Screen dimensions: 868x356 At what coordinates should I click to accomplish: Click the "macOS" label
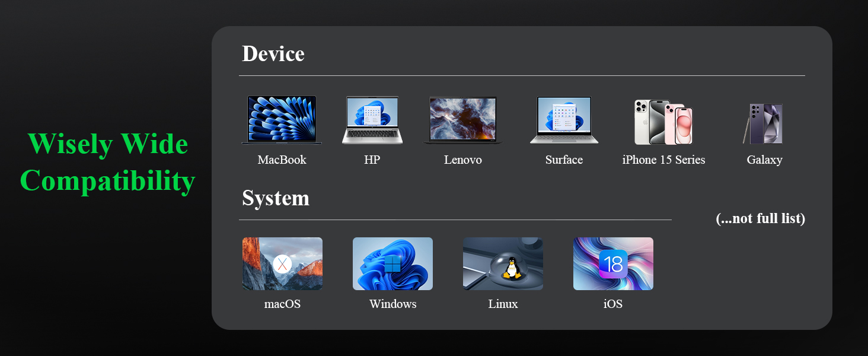pyautogui.click(x=282, y=304)
